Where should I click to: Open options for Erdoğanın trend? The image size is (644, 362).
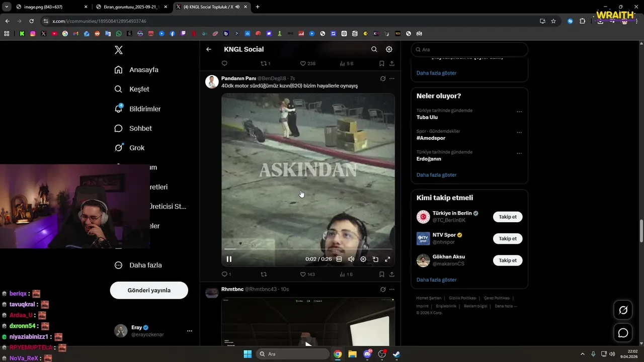(519, 153)
